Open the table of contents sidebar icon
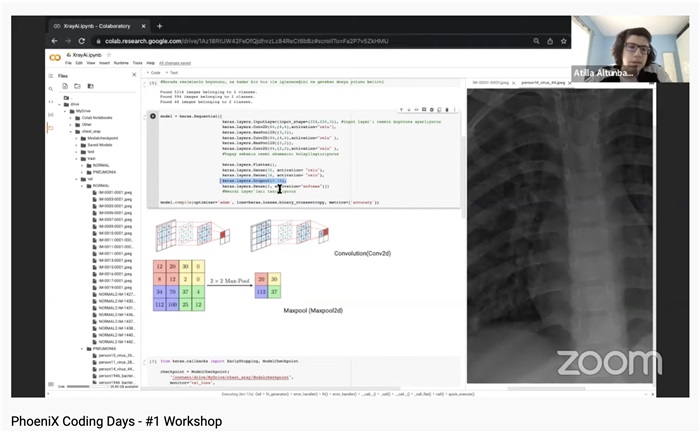Viewport: 700px width, 432px height. [x=50, y=76]
